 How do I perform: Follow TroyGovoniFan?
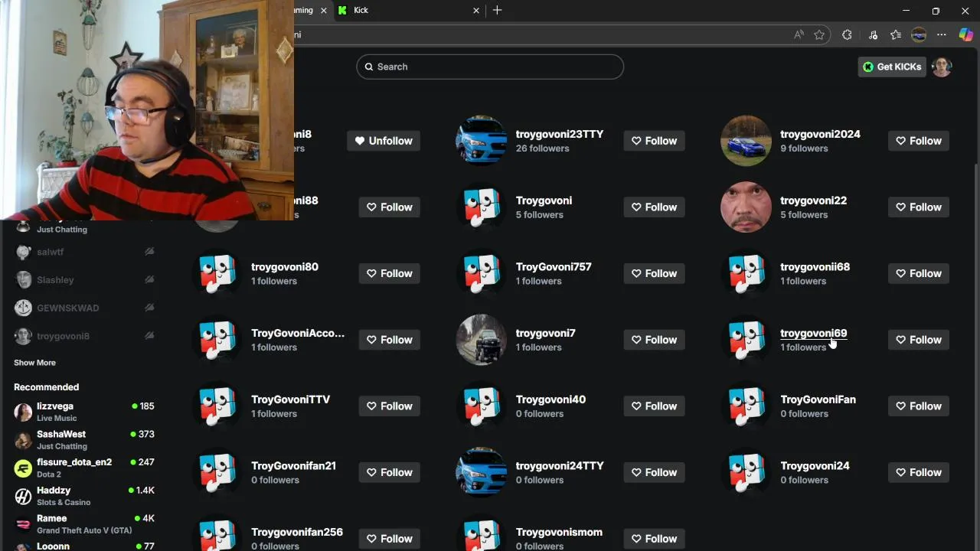click(x=919, y=406)
